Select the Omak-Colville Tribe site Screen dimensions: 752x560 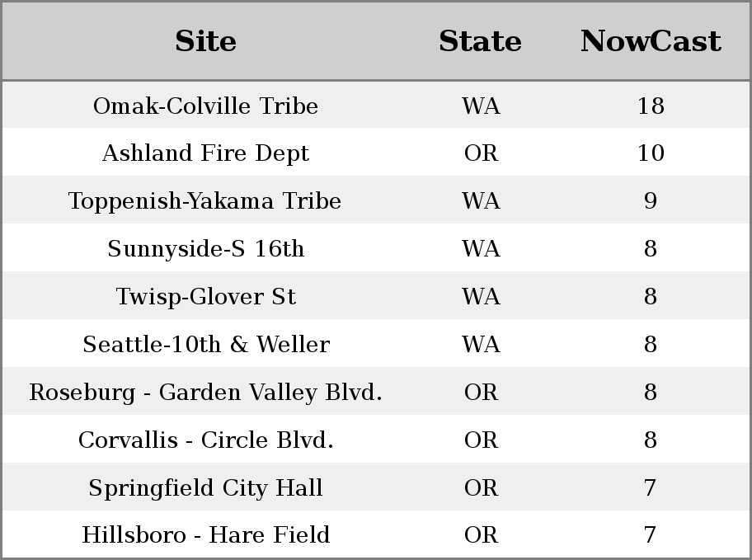pos(205,106)
